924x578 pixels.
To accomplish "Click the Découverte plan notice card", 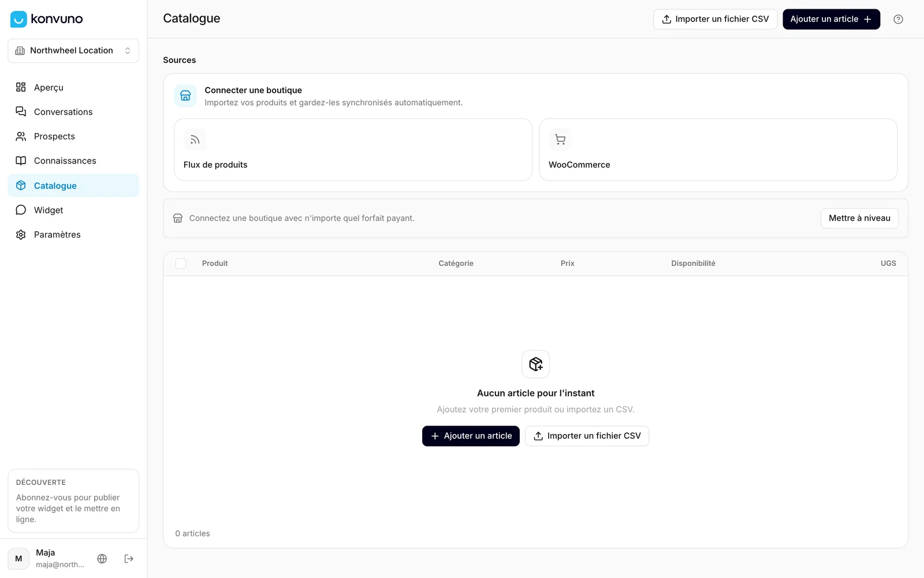I will tap(73, 501).
